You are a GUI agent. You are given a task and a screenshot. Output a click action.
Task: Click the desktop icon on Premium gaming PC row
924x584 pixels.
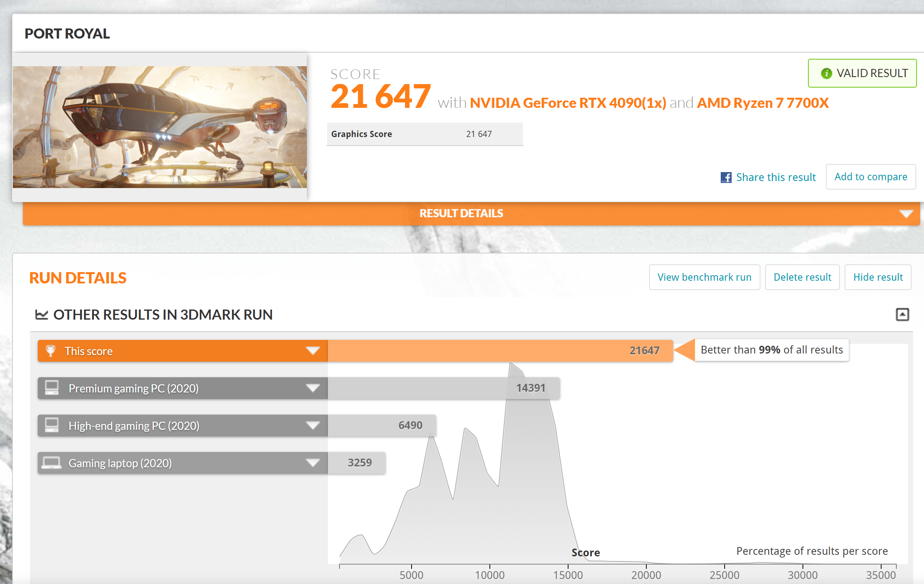(x=51, y=388)
